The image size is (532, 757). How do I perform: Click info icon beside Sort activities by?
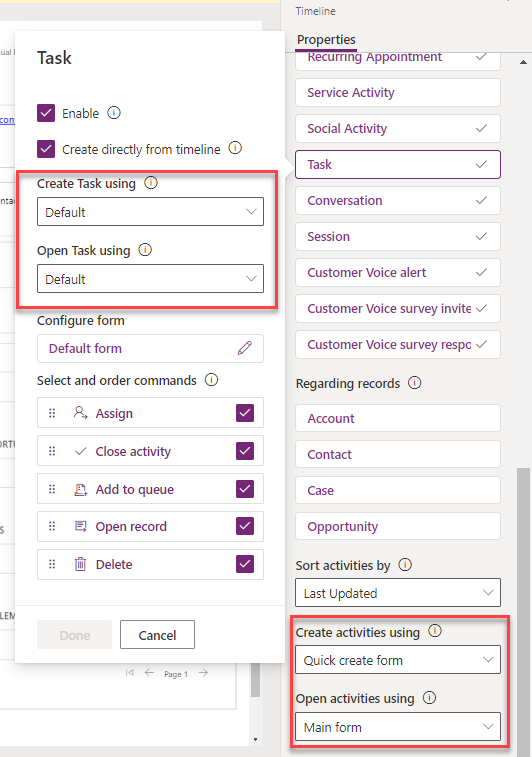(405, 564)
